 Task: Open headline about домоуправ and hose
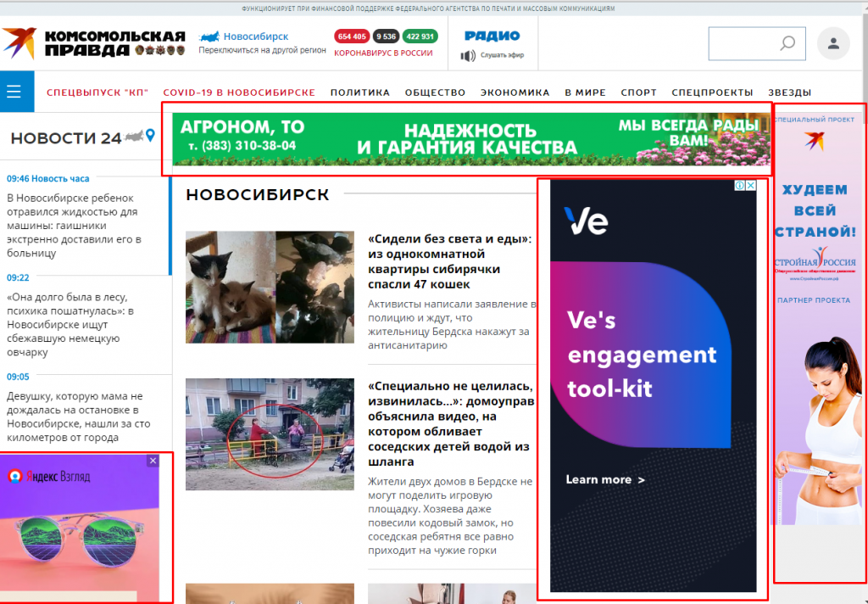pyautogui.click(x=451, y=424)
